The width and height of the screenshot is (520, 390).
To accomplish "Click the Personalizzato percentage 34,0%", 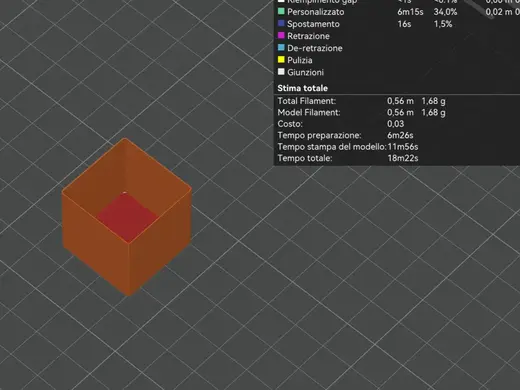I will (x=445, y=12).
